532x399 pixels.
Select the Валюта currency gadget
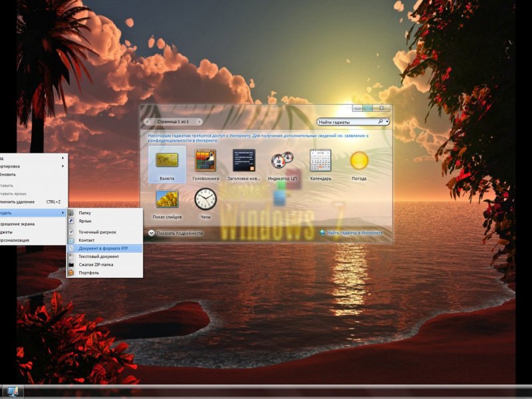tap(167, 164)
